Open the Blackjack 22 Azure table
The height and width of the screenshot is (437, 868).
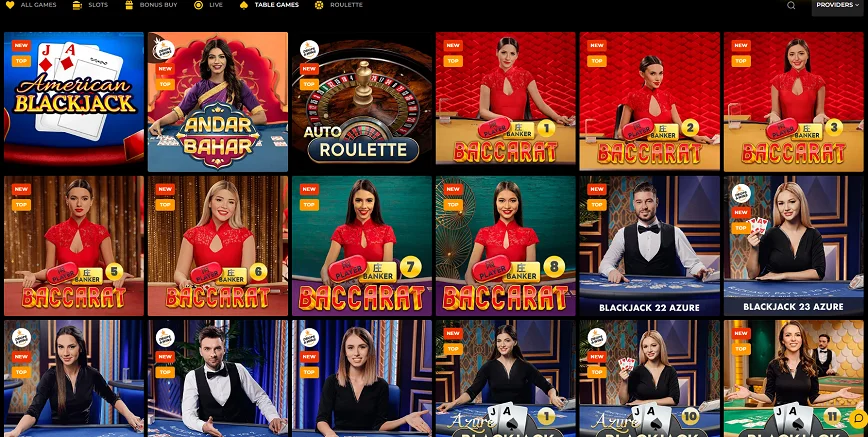point(649,246)
